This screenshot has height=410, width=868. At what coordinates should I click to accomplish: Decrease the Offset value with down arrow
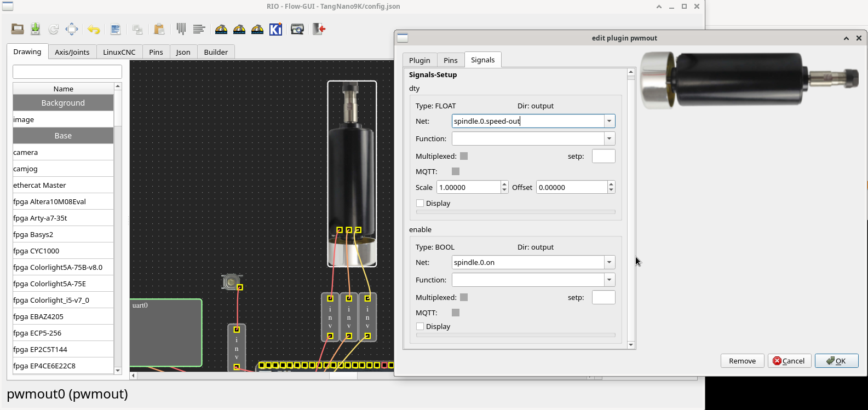pos(611,190)
